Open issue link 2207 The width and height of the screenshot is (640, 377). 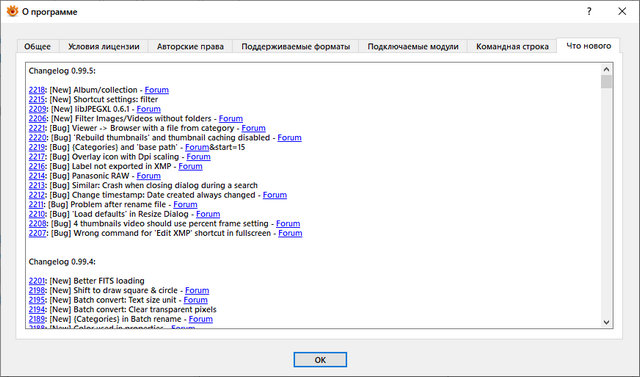tap(37, 233)
